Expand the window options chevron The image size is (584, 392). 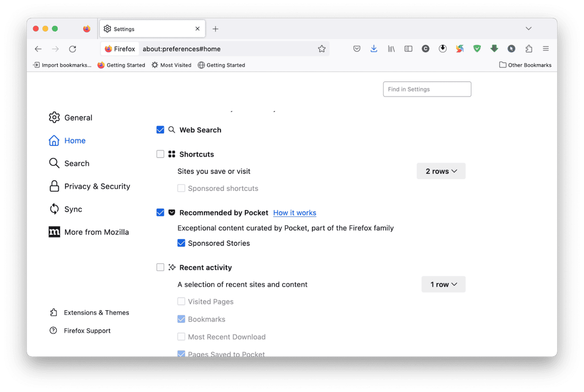[x=528, y=28]
